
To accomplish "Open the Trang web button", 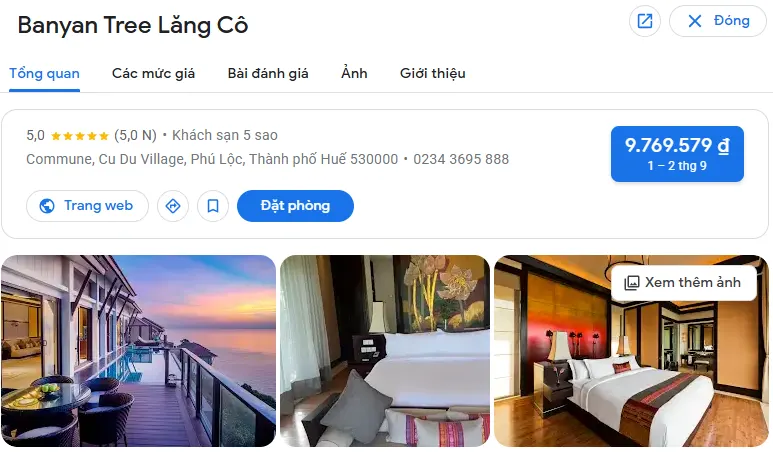I will coord(87,206).
